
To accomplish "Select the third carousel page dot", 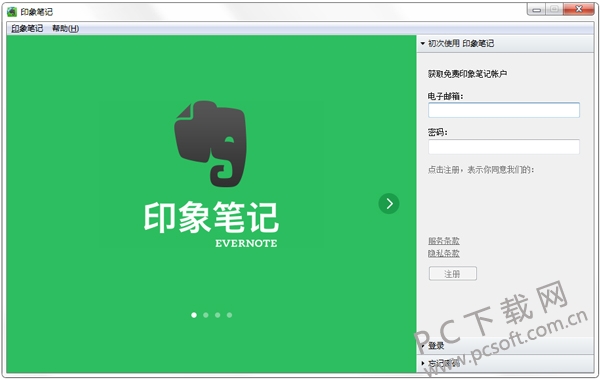I will pos(218,315).
